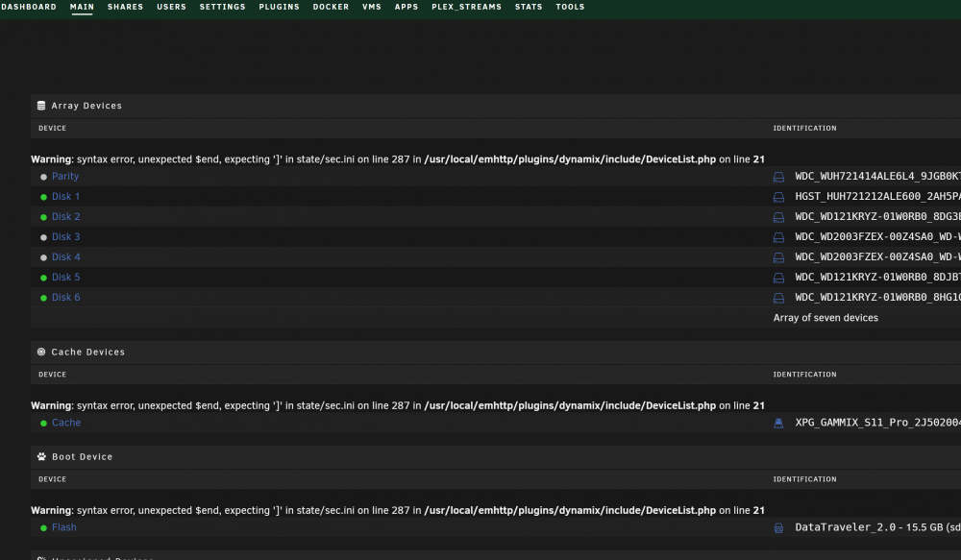Click the DeviceList.php warning above Cache
The width and height of the screenshot is (961, 560).
point(398,405)
